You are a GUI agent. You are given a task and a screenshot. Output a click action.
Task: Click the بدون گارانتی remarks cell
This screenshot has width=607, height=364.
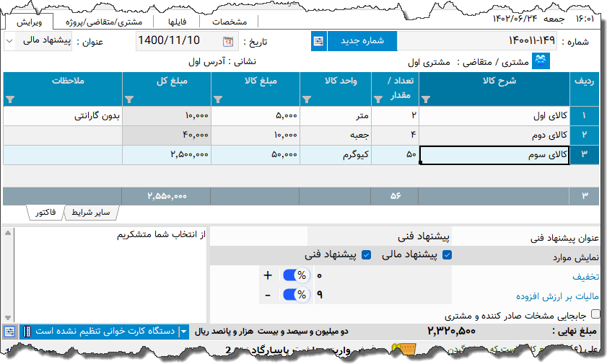point(63,116)
